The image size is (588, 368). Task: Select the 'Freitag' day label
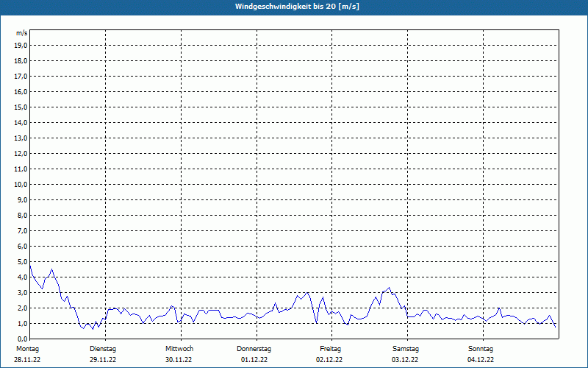[x=330, y=349]
